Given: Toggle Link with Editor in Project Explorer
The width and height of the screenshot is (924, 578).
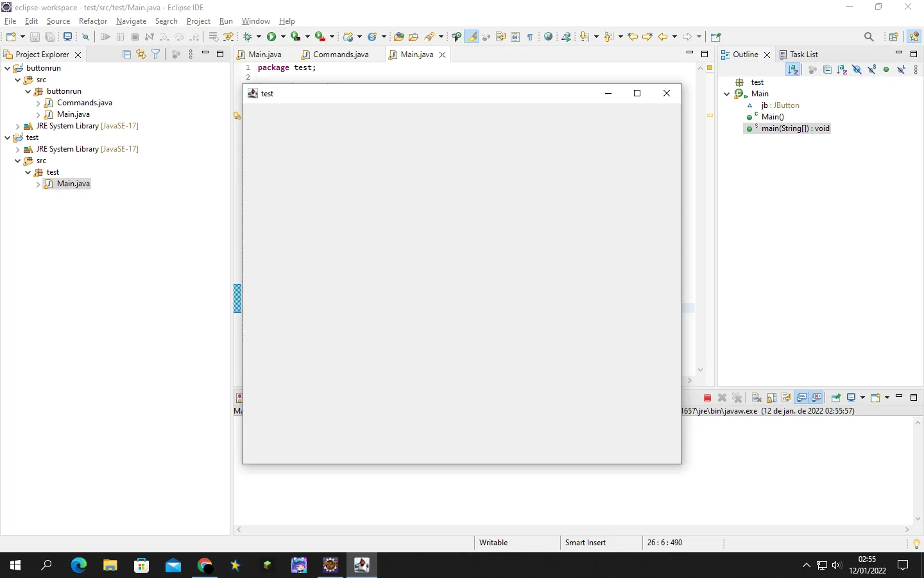Looking at the screenshot, I should tap(141, 55).
